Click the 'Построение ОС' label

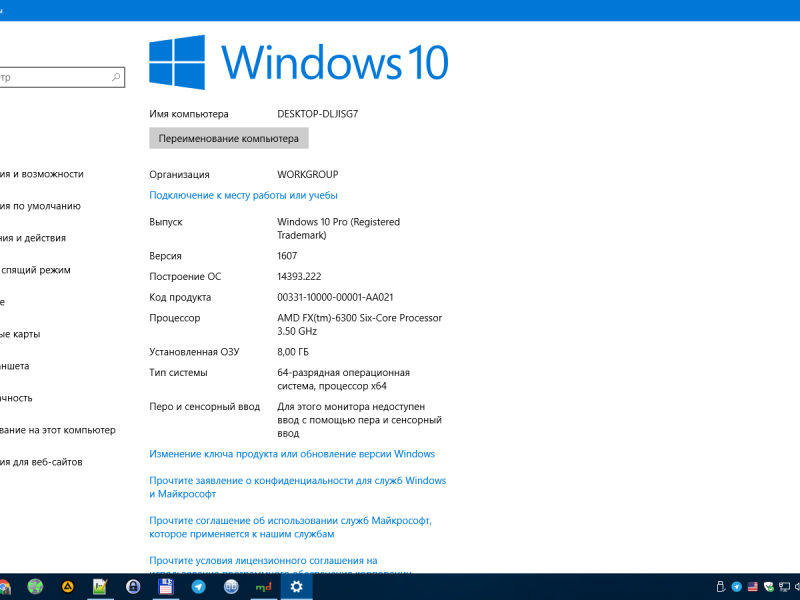[x=185, y=277]
